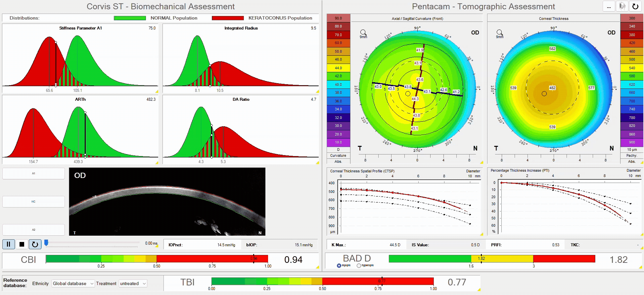
Task: Click the TBI score color bar
Action: click(322, 281)
